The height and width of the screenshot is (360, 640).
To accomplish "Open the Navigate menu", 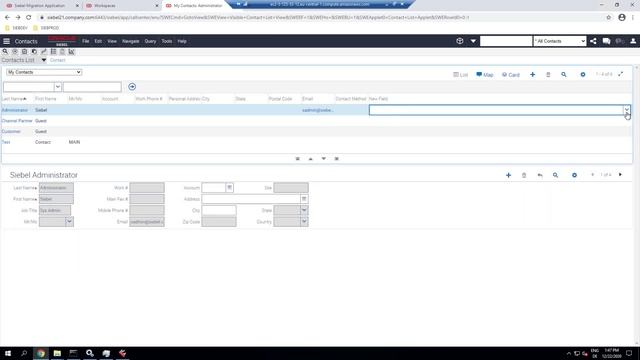I will 131,41.
